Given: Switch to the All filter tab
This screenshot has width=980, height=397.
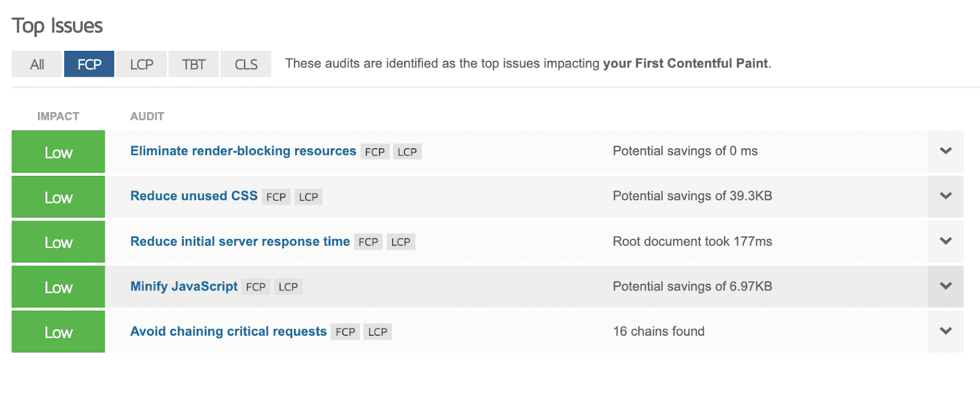Looking at the screenshot, I should [x=37, y=64].
